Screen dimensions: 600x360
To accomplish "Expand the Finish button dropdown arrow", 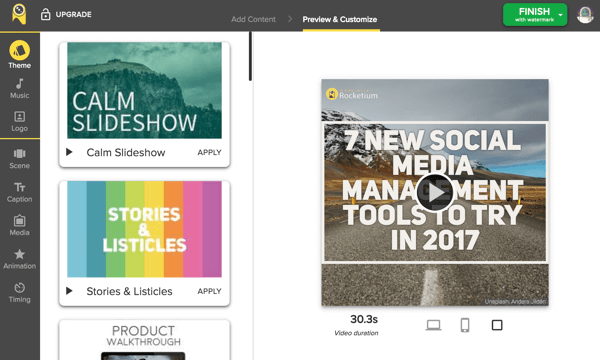I will [x=561, y=15].
